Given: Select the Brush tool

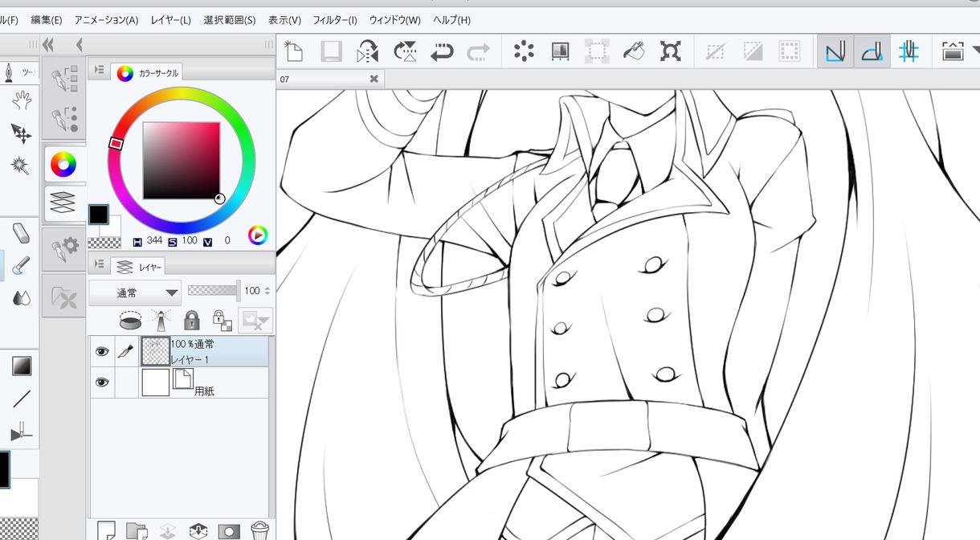Looking at the screenshot, I should pos(22,265).
